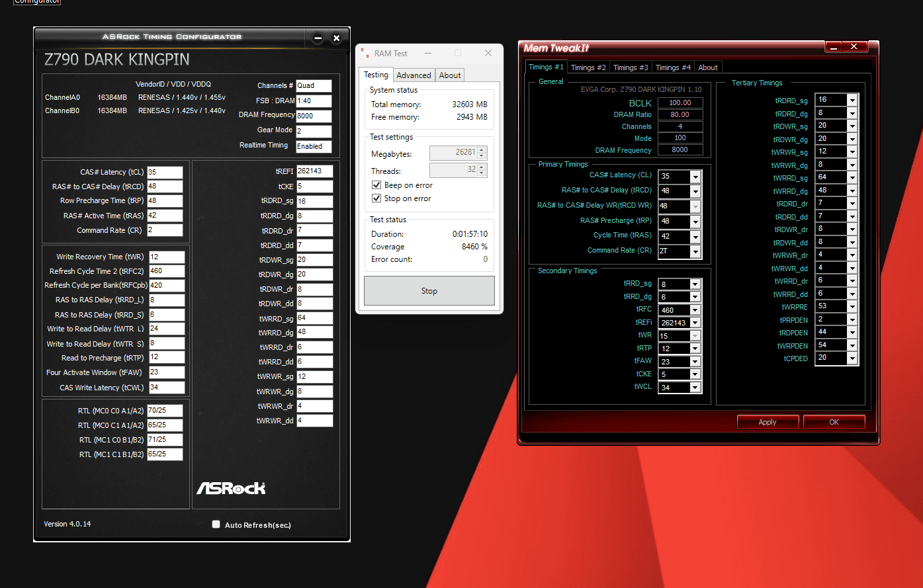Click the DRAM Ratio field in Mem TweakIt

tap(680, 114)
